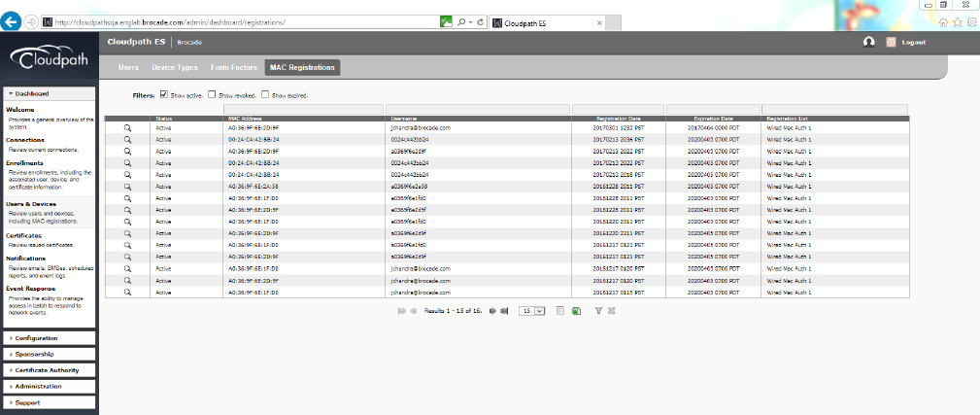Expand the Administration sidebar section
The width and height of the screenshot is (980, 415).
[x=50, y=387]
